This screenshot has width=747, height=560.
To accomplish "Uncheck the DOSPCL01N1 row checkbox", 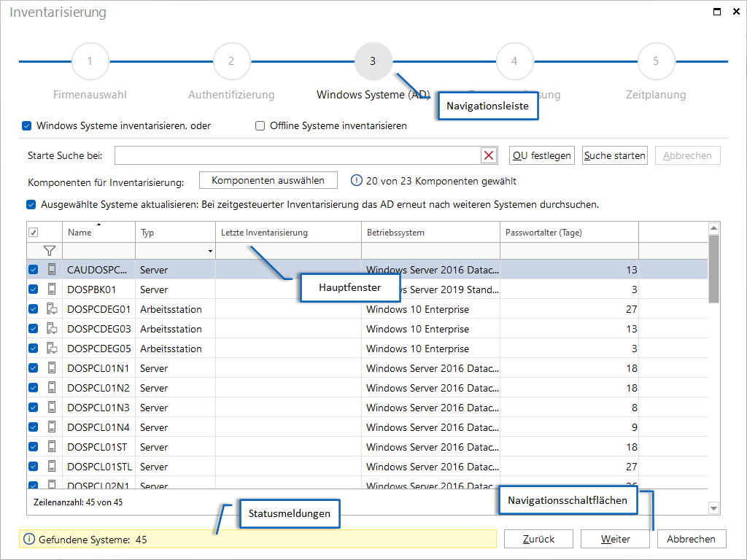I will (34, 368).
